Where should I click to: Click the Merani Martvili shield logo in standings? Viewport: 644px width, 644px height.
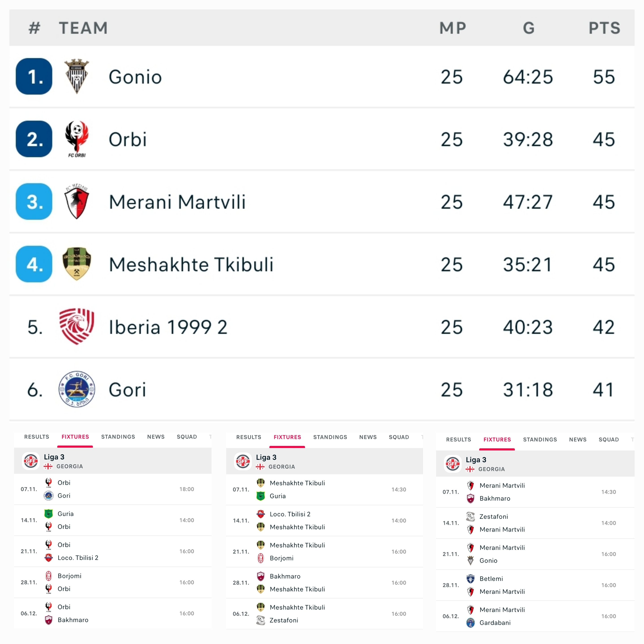[x=77, y=201]
